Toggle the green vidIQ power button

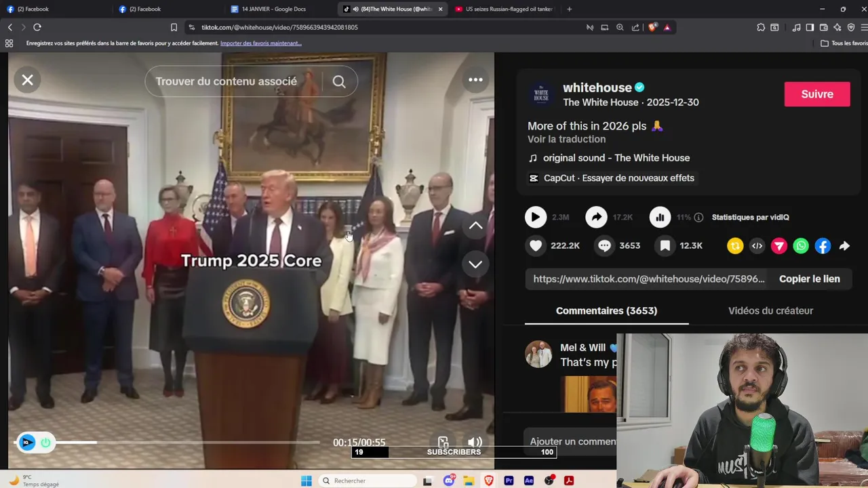coord(45,443)
